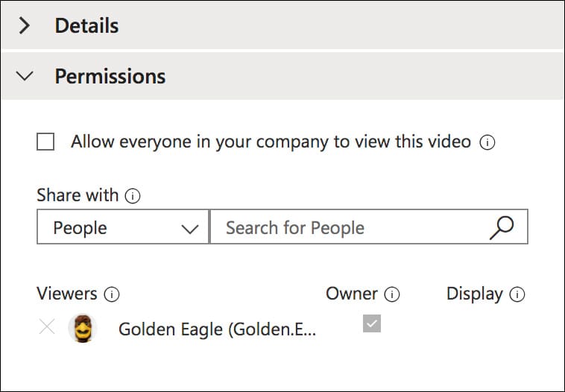Remove Golden Eagle using the X icon
This screenshot has height=392, width=565.
(47, 327)
